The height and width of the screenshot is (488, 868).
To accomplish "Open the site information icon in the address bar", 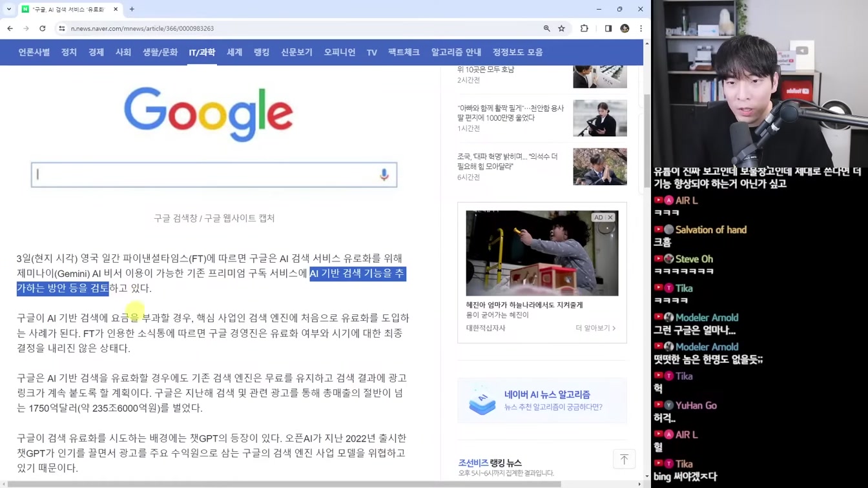I will [62, 28].
